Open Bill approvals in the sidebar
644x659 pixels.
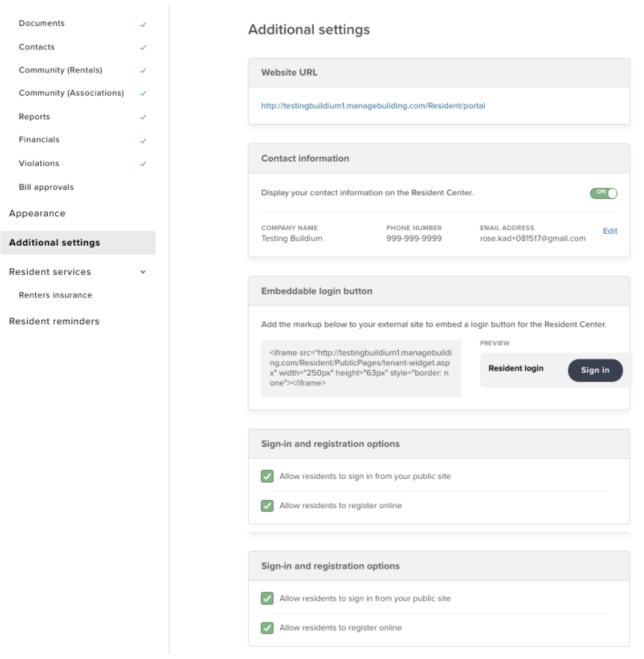[x=46, y=188]
